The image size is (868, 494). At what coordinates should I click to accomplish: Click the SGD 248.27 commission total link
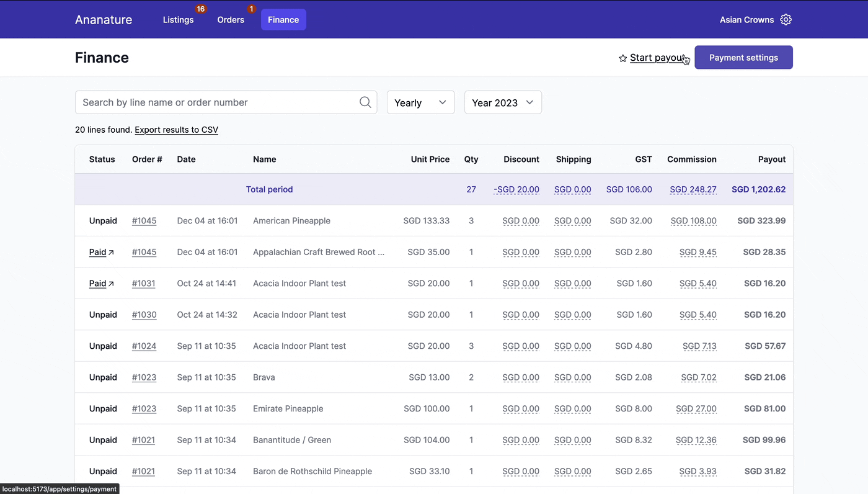click(x=693, y=189)
